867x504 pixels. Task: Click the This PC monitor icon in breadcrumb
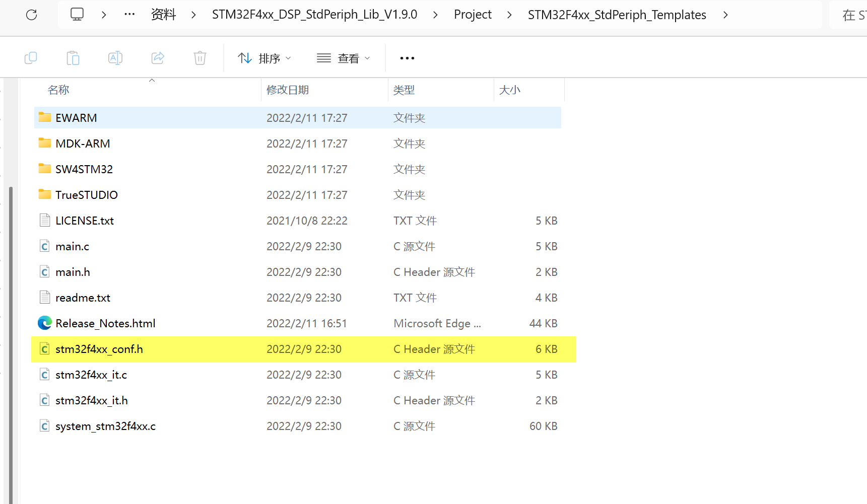click(x=77, y=14)
